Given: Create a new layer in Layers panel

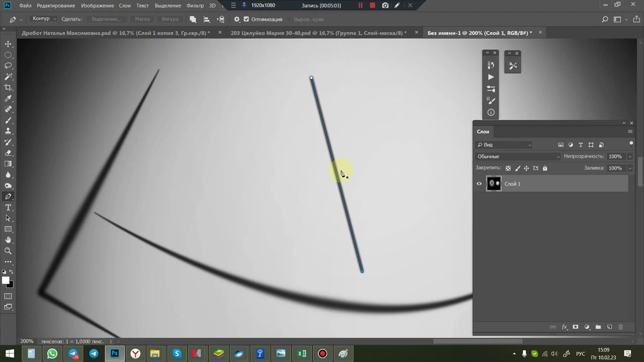Looking at the screenshot, I should tap(609, 327).
